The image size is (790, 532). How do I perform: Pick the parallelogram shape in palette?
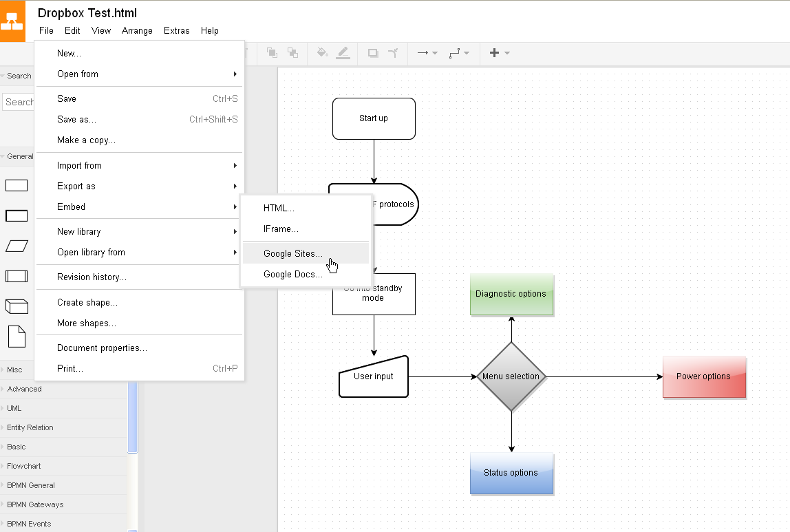pyautogui.click(x=16, y=246)
